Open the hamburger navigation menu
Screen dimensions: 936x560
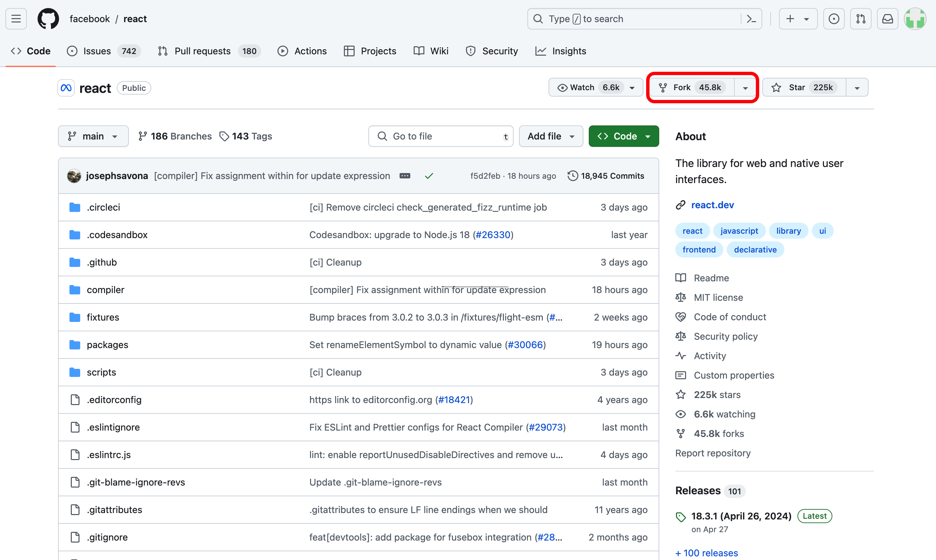pyautogui.click(x=16, y=18)
